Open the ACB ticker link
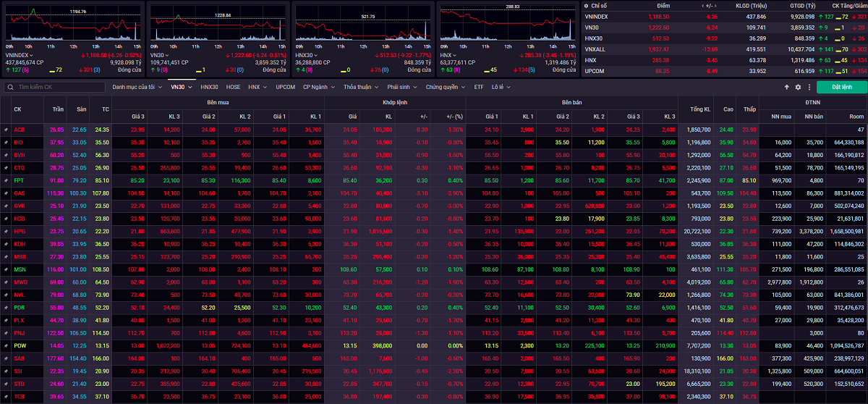 click(20, 130)
